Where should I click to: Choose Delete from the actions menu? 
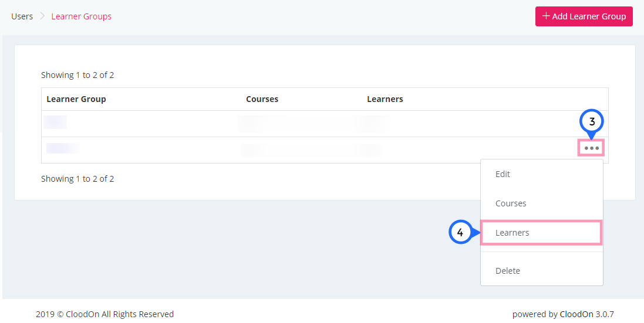[542, 271]
